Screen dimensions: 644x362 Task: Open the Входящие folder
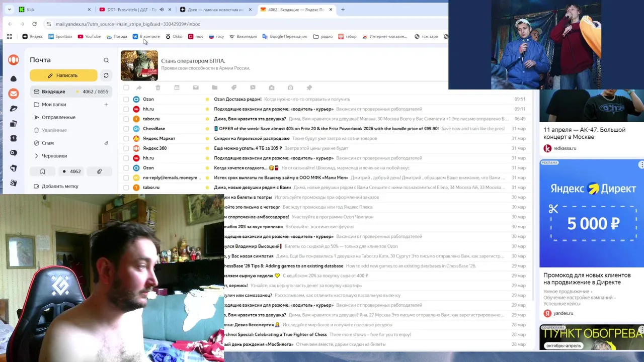pos(70,92)
